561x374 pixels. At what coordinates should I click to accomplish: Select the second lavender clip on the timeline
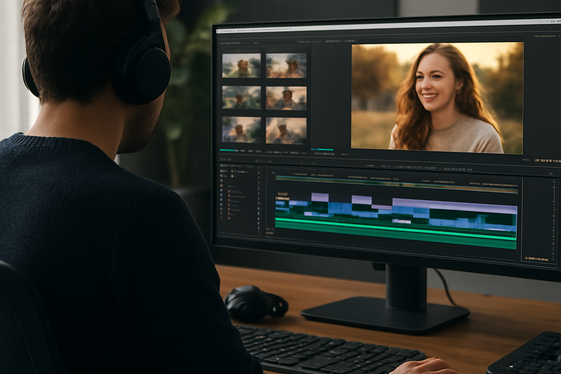click(362, 200)
